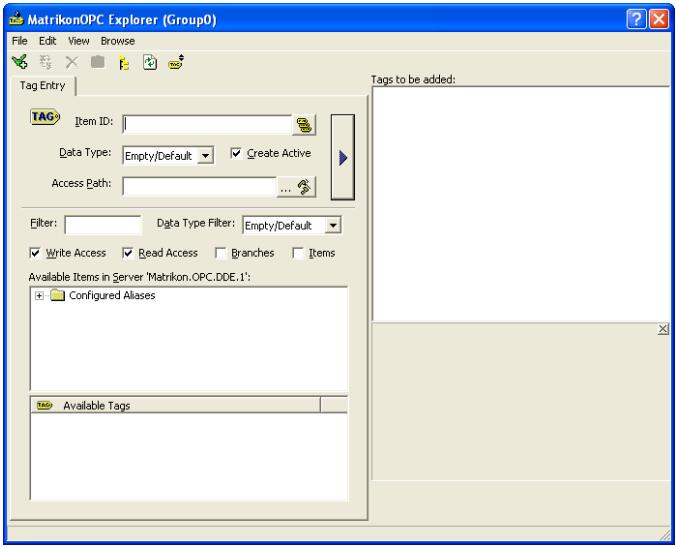Click the grey X delete toolbar icon
Image resolution: width=676 pixels, height=547 pixels.
pyautogui.click(x=72, y=63)
